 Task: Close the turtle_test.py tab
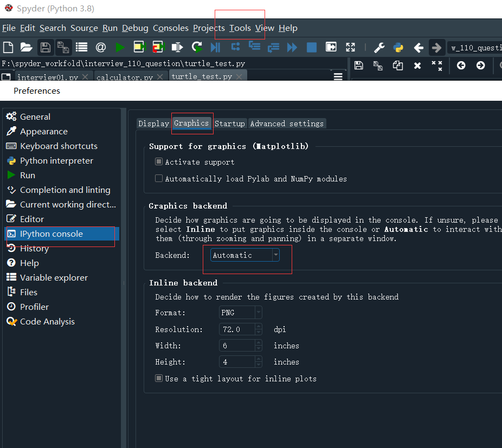[239, 77]
